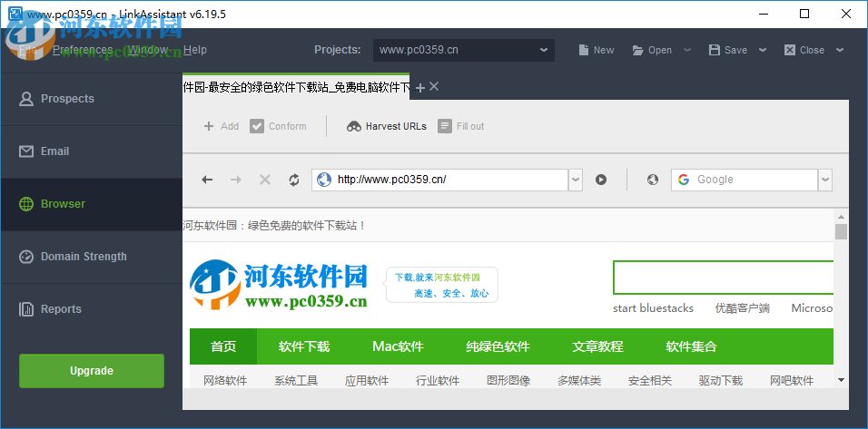The height and width of the screenshot is (429, 868).
Task: Add new browser tab with plus
Action: click(419, 87)
